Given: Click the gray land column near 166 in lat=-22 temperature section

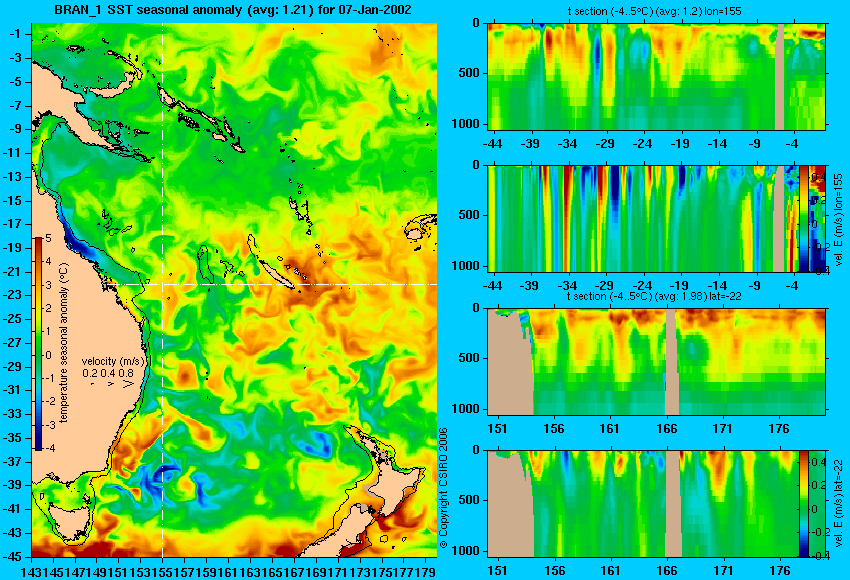Looking at the screenshot, I should click(x=672, y=362).
